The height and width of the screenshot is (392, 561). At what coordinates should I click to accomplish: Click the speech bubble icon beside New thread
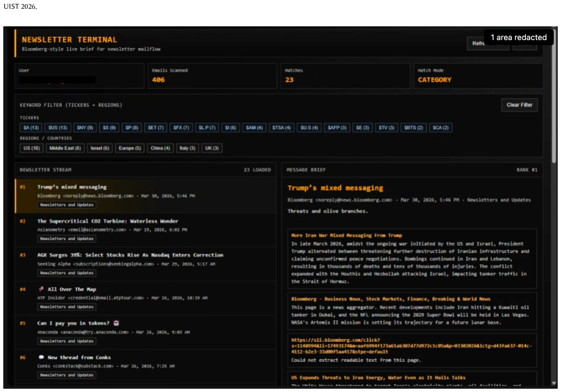click(x=41, y=357)
